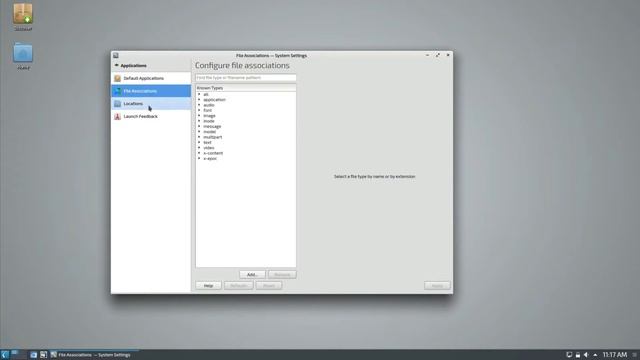Viewport: 640px width, 360px height.
Task: Click the Add... button
Action: [x=252, y=275]
